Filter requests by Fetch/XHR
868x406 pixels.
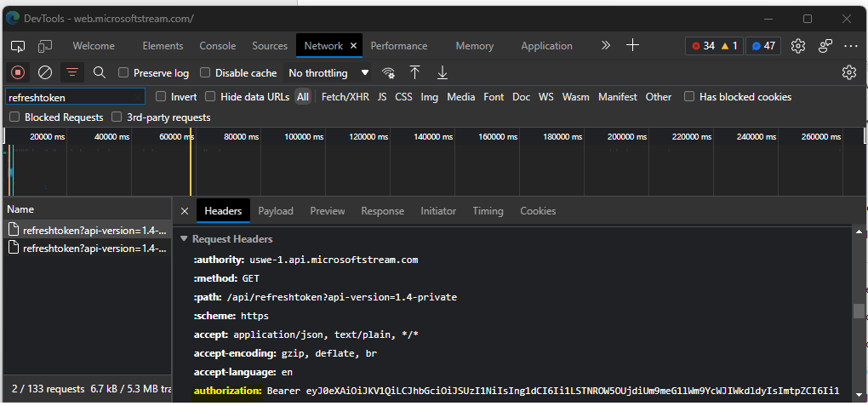pyautogui.click(x=345, y=97)
